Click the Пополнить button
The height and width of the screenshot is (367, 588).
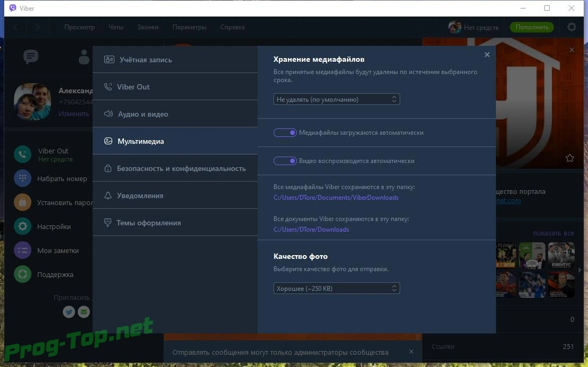coord(532,27)
